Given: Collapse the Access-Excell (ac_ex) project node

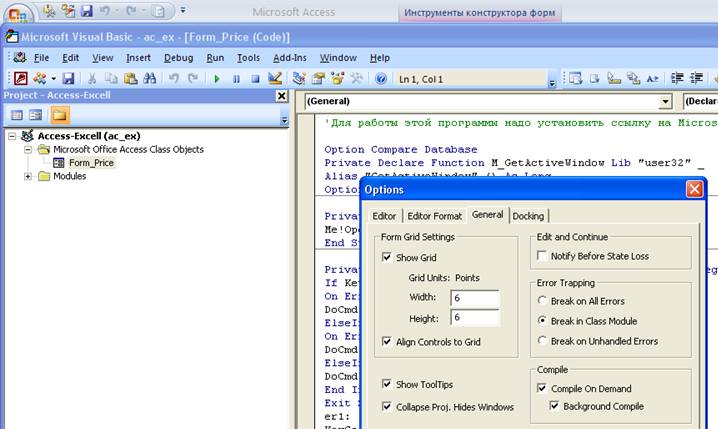Looking at the screenshot, I should coord(12,136).
